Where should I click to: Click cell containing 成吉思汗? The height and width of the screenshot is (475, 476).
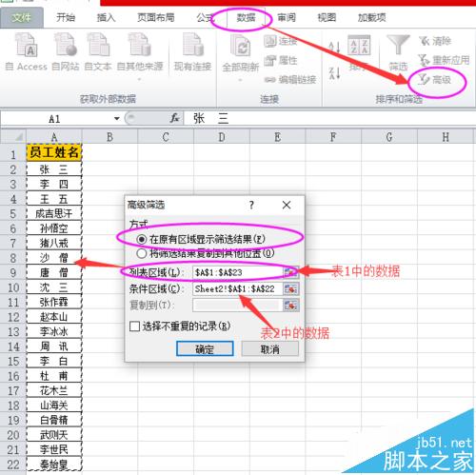coord(54,213)
